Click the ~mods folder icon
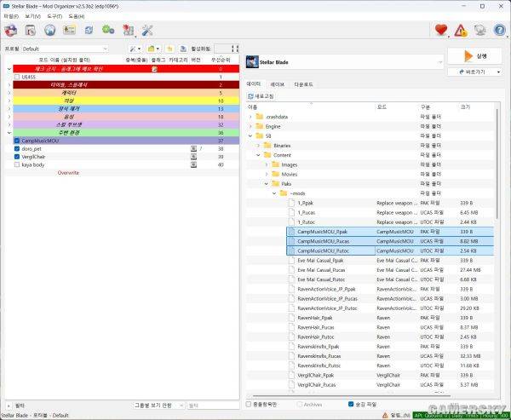 (284, 193)
